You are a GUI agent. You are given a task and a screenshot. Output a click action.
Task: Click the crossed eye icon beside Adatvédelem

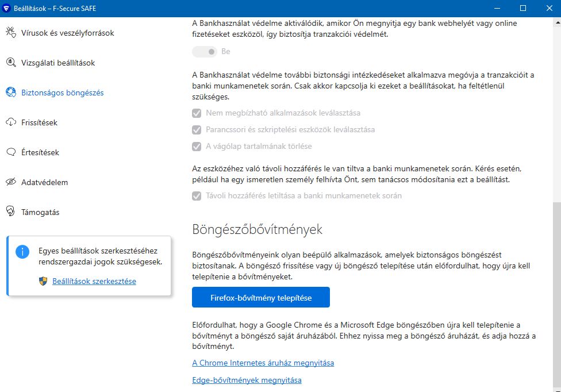(x=11, y=182)
